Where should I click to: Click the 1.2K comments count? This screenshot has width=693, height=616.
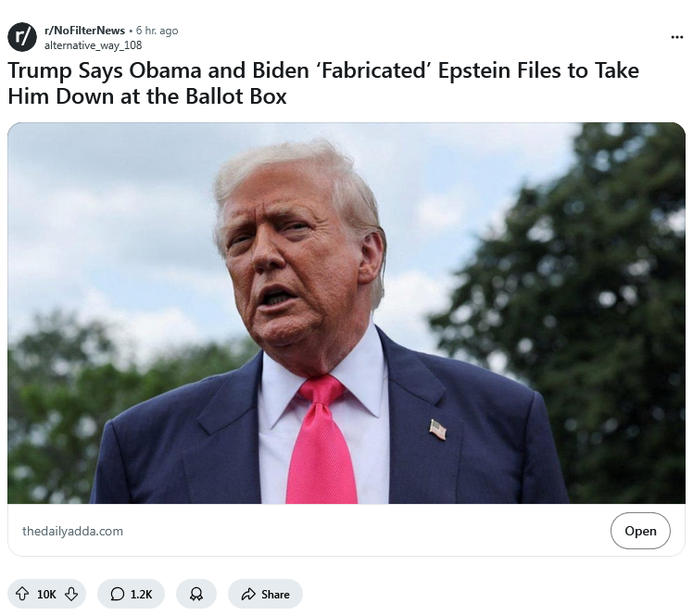(141, 595)
